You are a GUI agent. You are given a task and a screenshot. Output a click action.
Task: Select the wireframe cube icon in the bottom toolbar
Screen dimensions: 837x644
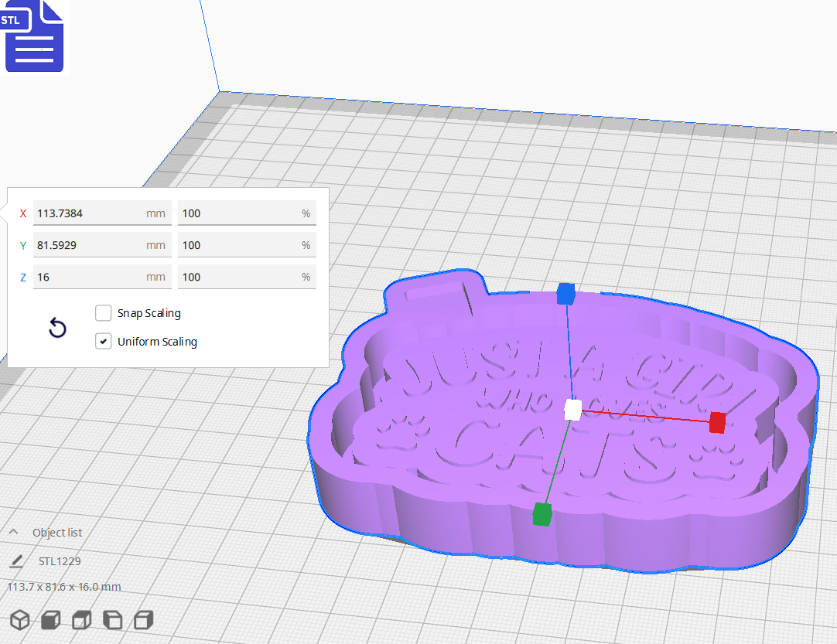[x=19, y=620]
